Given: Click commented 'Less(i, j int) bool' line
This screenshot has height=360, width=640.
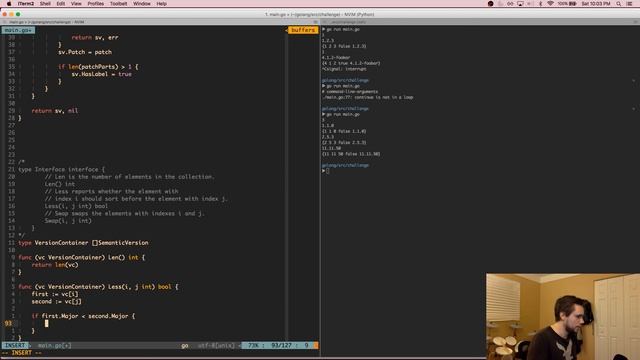Looking at the screenshot, I should tap(76, 206).
